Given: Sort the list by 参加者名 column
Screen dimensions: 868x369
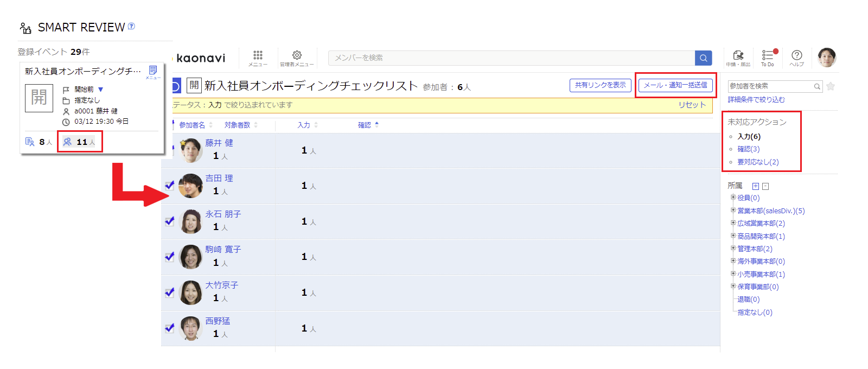Looking at the screenshot, I should [x=192, y=125].
